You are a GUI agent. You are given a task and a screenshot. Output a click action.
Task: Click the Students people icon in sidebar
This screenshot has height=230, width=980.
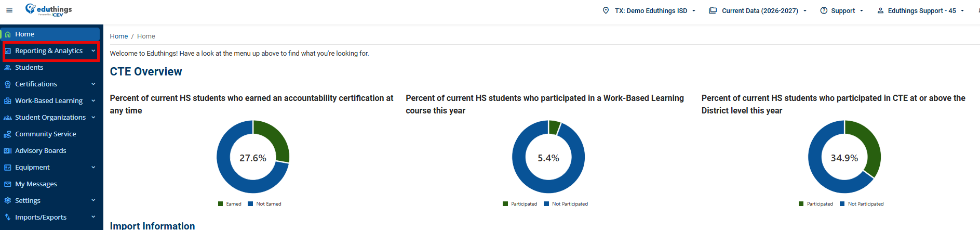8,68
